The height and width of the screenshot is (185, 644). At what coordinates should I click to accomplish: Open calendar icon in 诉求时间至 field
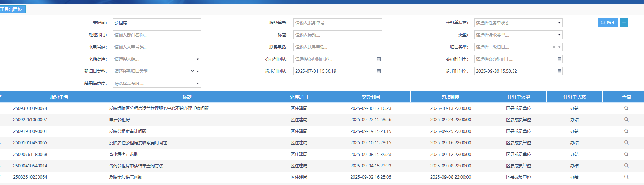[x=559, y=71]
